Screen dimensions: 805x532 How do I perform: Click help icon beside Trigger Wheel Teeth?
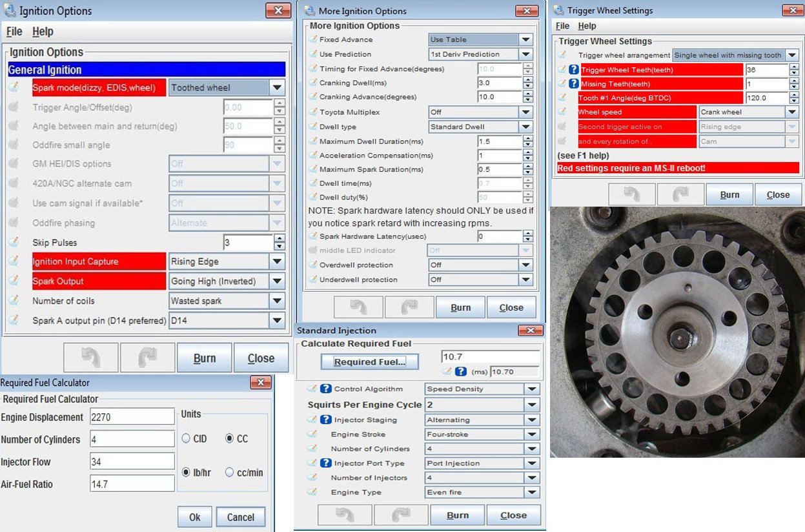(x=573, y=70)
